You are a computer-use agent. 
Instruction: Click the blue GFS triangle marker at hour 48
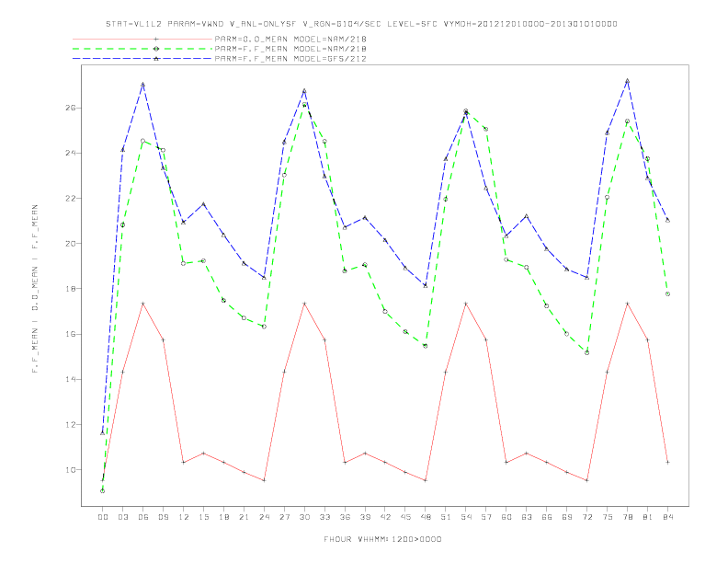pyautogui.click(x=426, y=286)
